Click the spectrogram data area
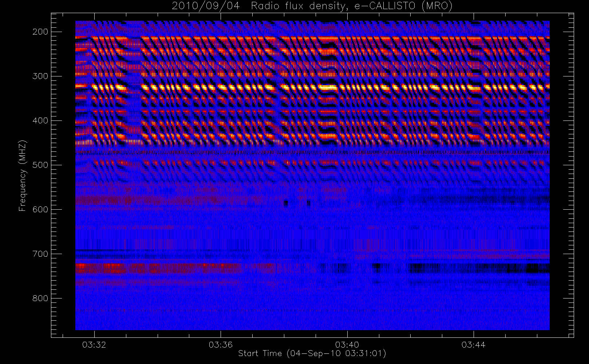The width and height of the screenshot is (589, 364). pyautogui.click(x=312, y=175)
